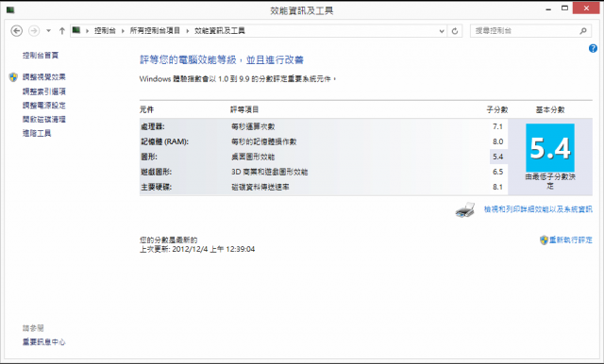
Task: Click the printer icon
Action: (465, 209)
